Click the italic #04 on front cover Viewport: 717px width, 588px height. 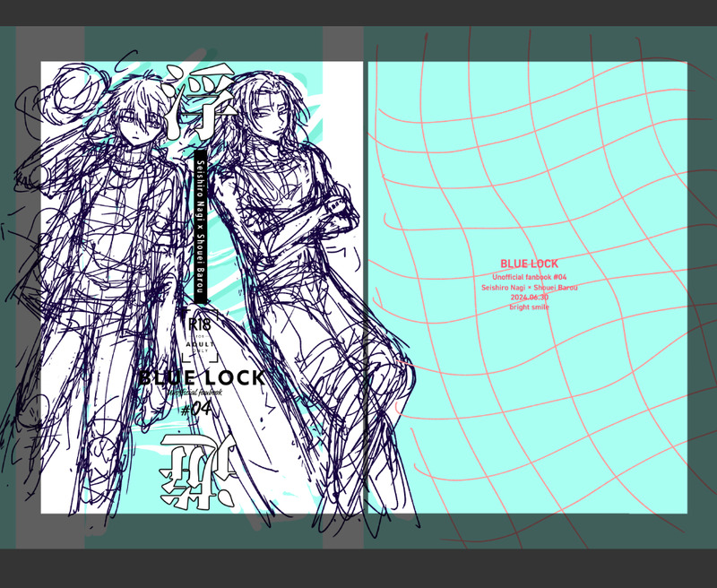click(x=196, y=409)
